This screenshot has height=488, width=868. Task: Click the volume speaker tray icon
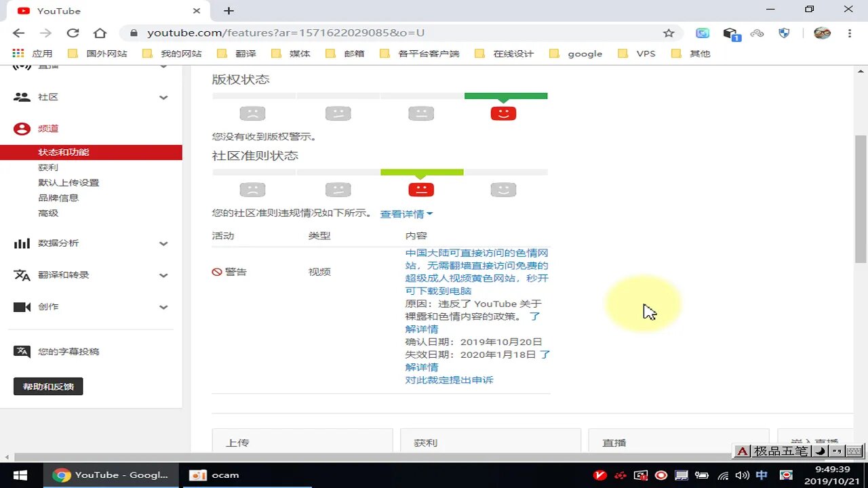[742, 475]
